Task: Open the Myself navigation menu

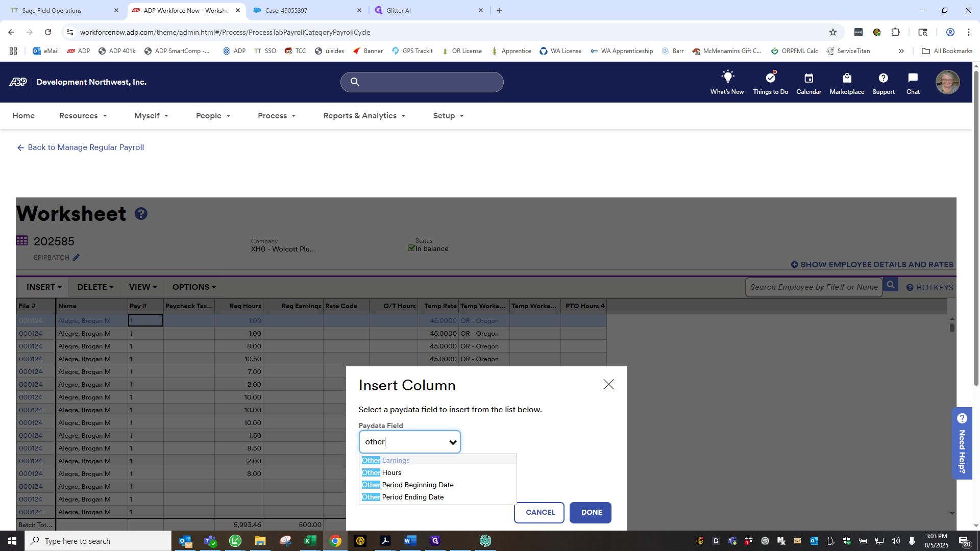Action: click(x=151, y=116)
